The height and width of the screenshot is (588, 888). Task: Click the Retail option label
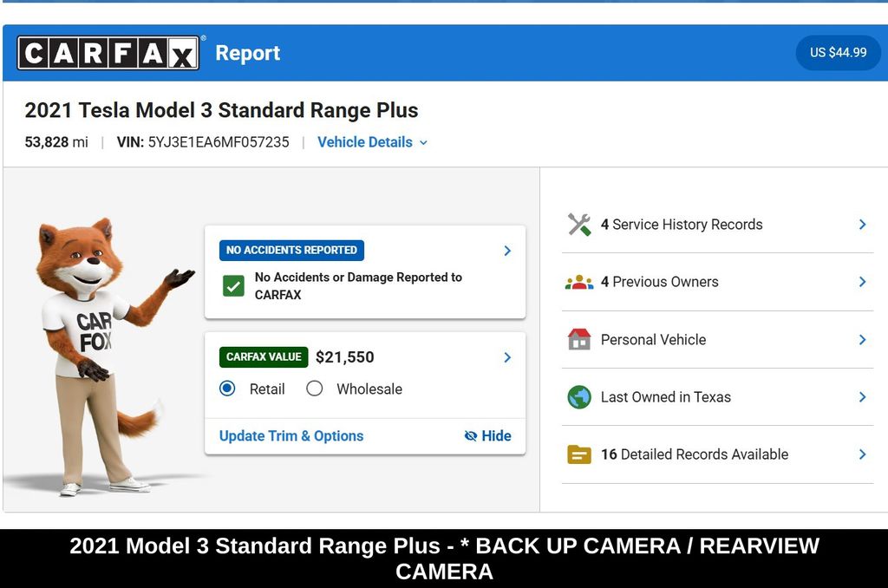tap(267, 389)
